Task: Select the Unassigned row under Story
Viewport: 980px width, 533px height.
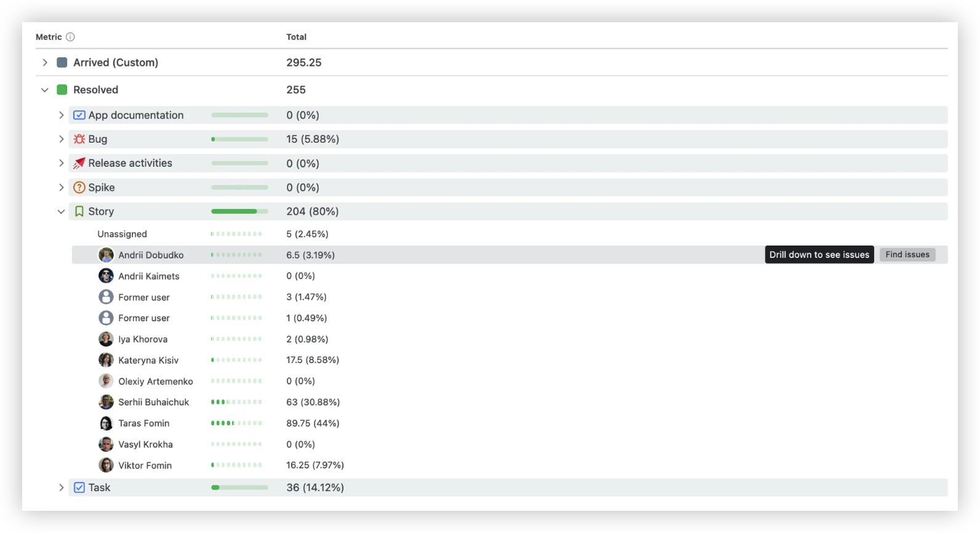Action: coord(510,234)
